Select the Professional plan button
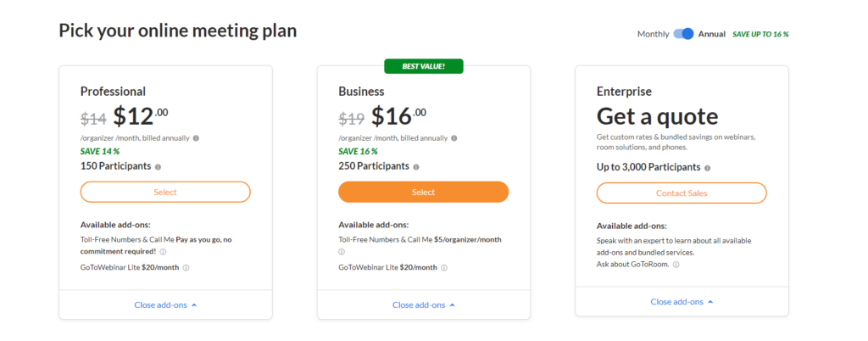This screenshot has width=868, height=341. point(165,192)
